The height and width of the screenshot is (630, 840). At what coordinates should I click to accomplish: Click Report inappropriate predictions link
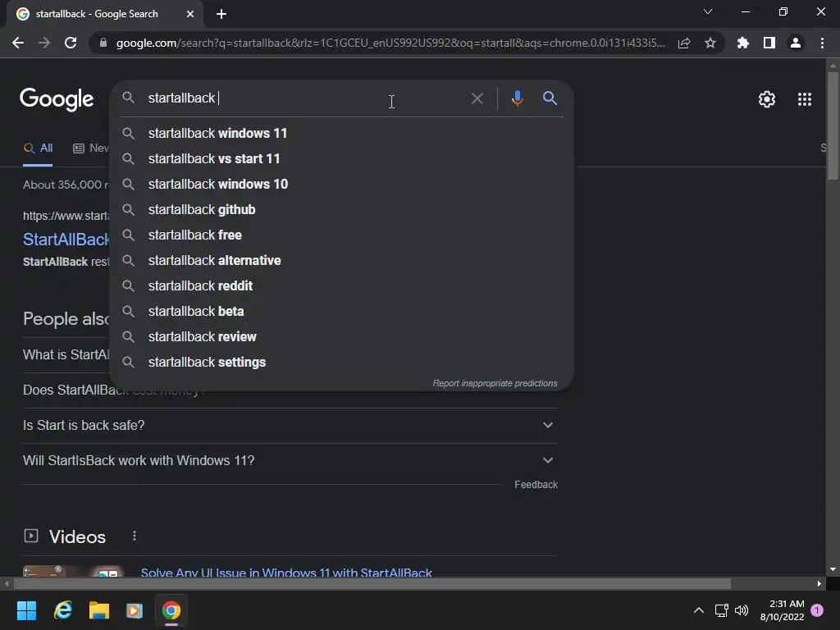coord(495,384)
